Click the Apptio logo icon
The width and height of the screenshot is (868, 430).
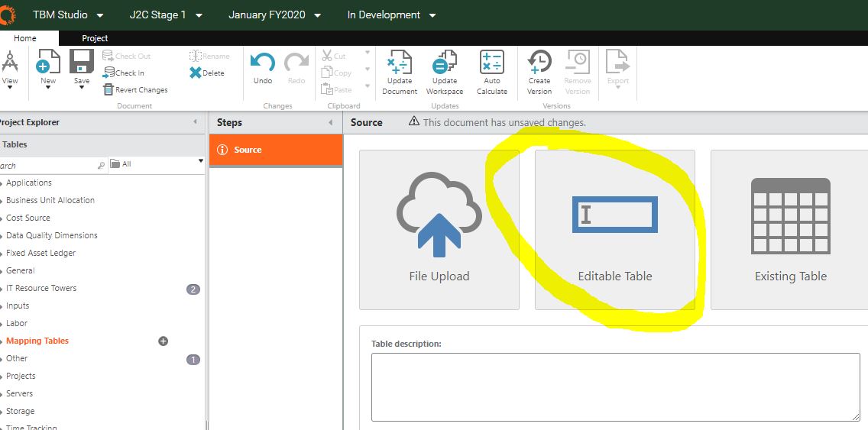pos(7,15)
